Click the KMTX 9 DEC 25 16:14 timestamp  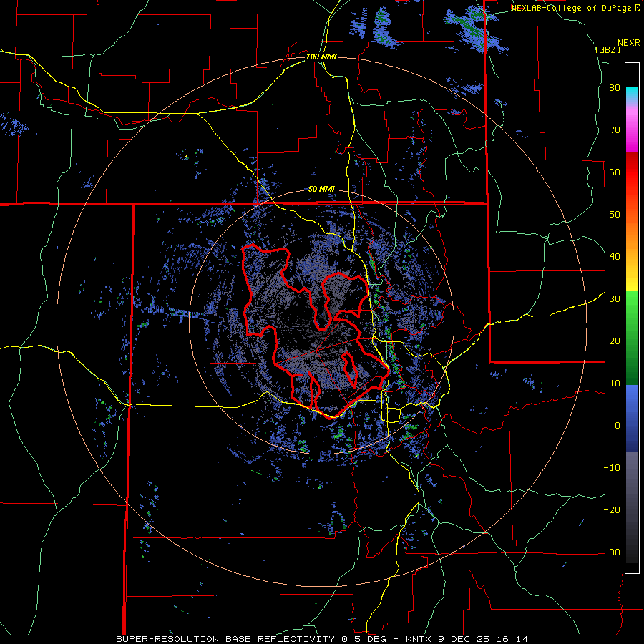pos(467,639)
